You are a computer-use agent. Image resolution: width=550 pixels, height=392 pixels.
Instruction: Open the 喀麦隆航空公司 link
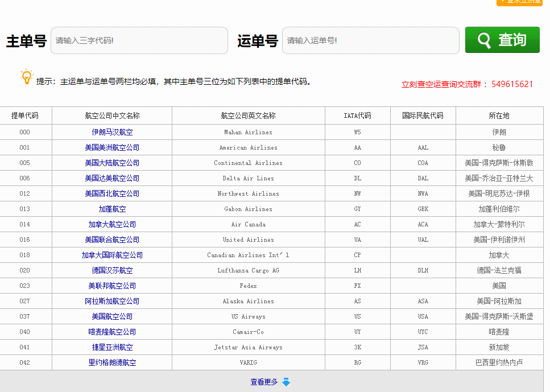pos(112,332)
